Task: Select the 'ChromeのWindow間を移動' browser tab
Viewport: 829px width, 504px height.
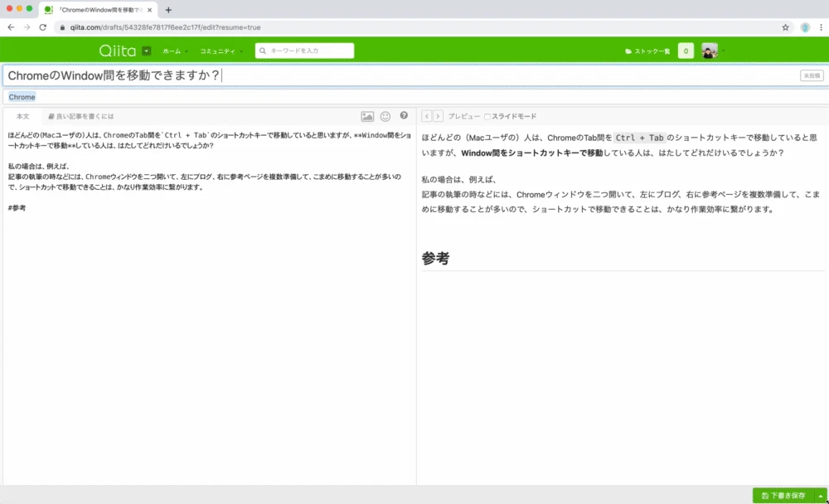Action: [x=99, y=9]
